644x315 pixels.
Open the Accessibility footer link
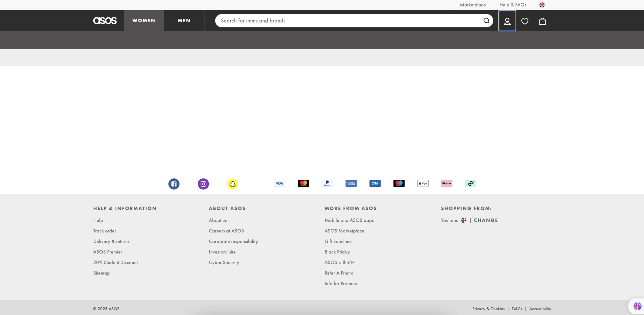pos(540,309)
